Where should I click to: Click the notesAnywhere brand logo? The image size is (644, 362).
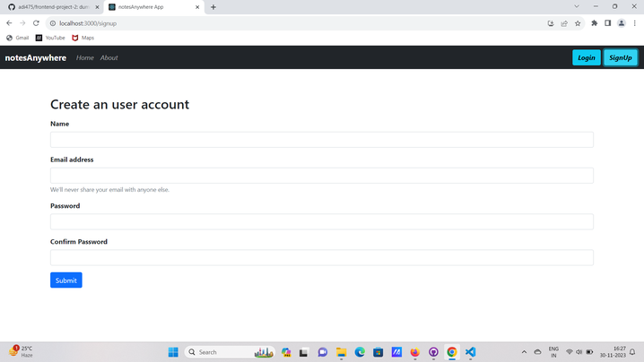coord(35,58)
